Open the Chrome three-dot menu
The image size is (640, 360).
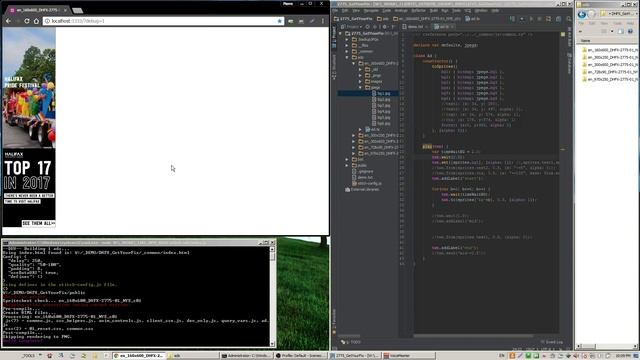point(322,21)
